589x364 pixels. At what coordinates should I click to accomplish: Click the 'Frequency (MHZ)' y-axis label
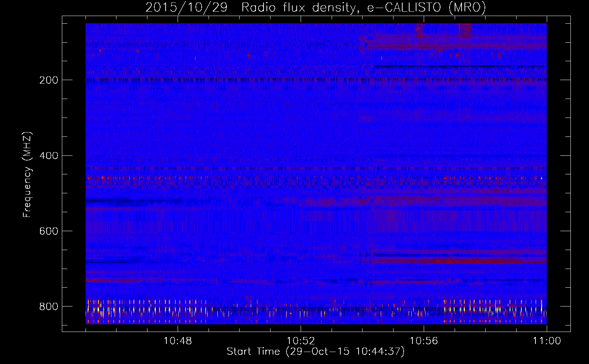27,174
